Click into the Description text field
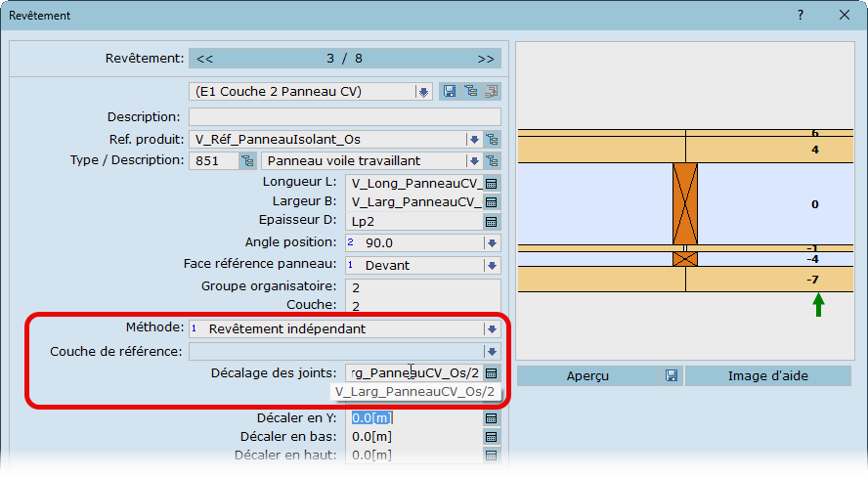The image size is (868, 478). pos(344,117)
